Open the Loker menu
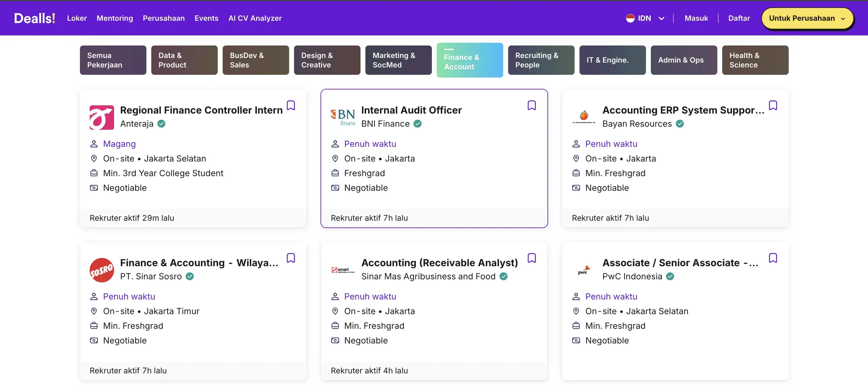 click(77, 18)
